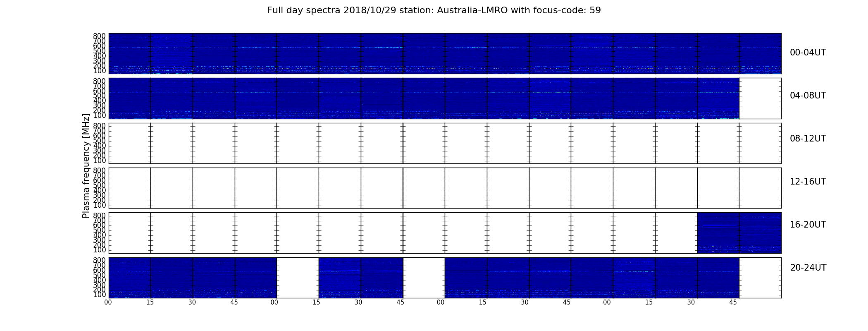Viewport: 868px width, 331px height.
Task: Click the '100' tick of the 00-04UT panel
Action: (x=99, y=71)
